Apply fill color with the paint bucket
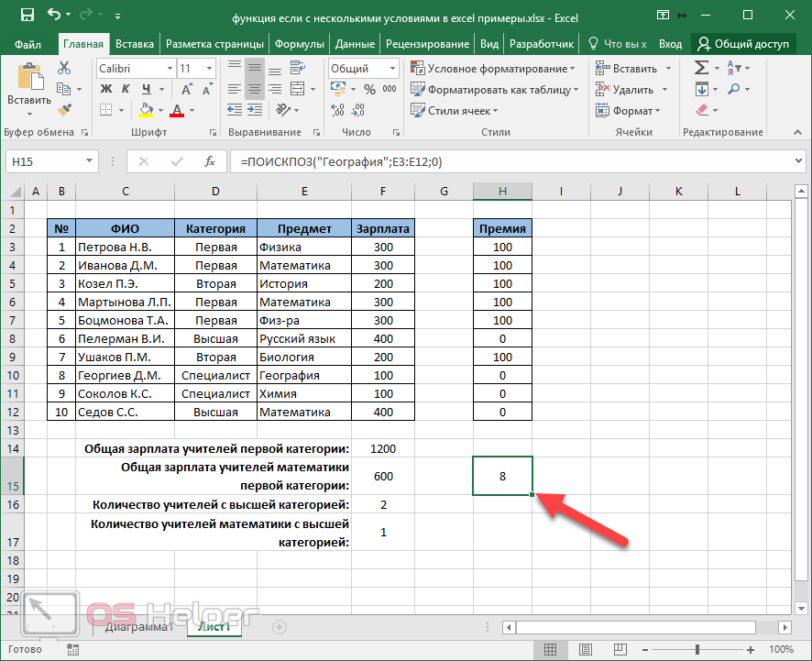This screenshot has width=812, height=661. click(x=146, y=110)
